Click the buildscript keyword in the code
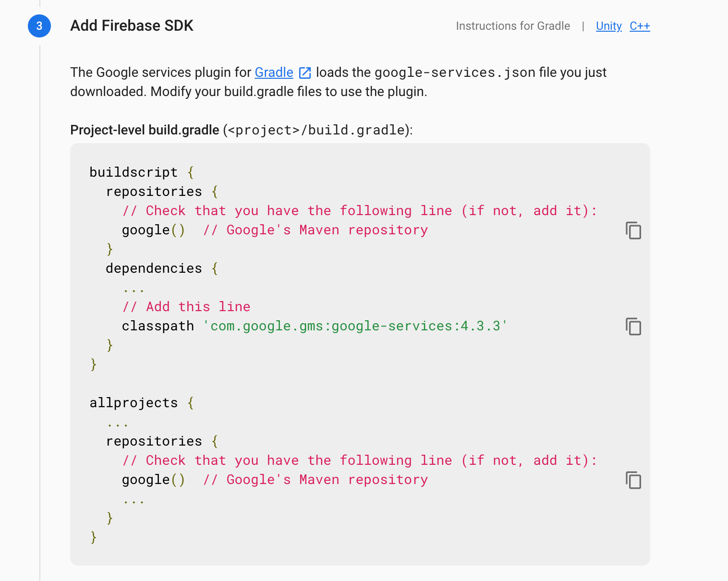The width and height of the screenshot is (728, 581). click(x=133, y=172)
